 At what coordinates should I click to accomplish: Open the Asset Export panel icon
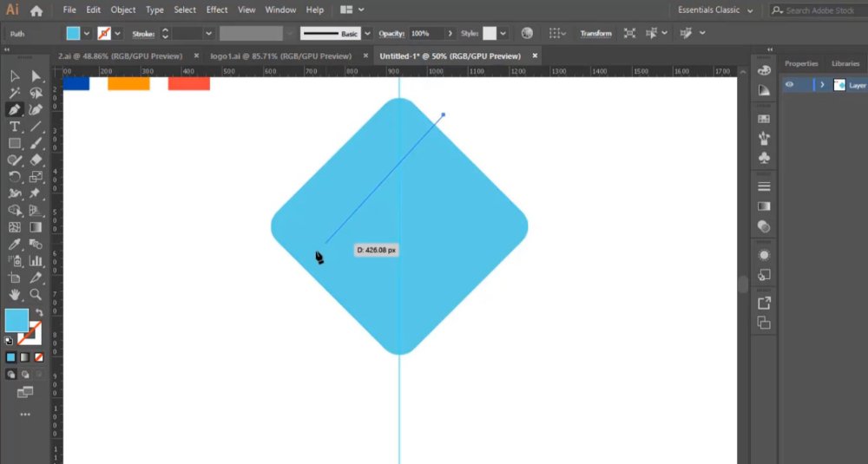pos(764,303)
